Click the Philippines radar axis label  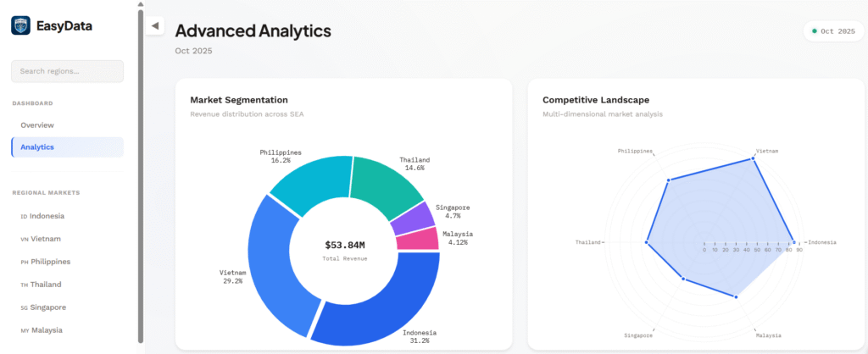point(636,151)
